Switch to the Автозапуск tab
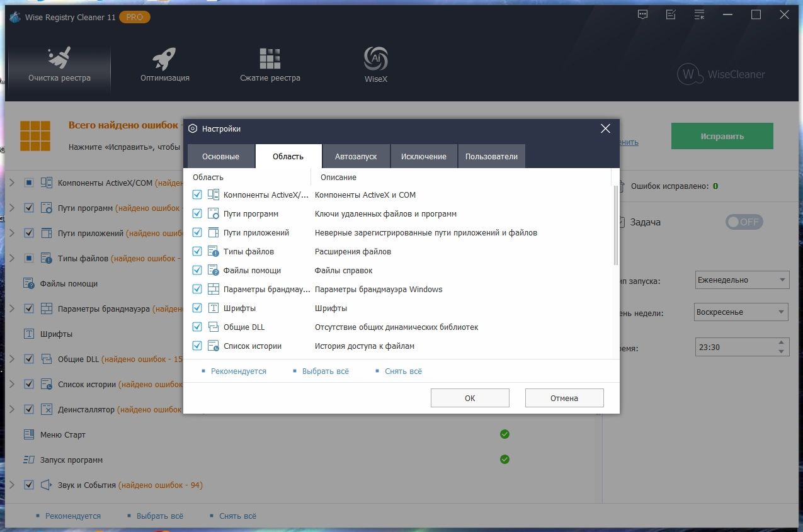Screen dimensions: 803x532 [x=356, y=156]
